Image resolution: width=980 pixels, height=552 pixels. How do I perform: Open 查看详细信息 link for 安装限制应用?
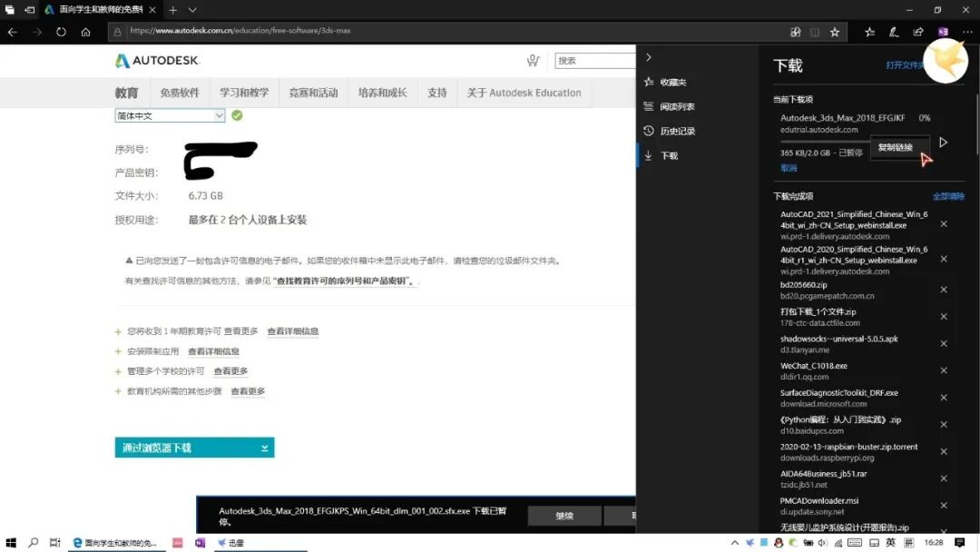[213, 351]
